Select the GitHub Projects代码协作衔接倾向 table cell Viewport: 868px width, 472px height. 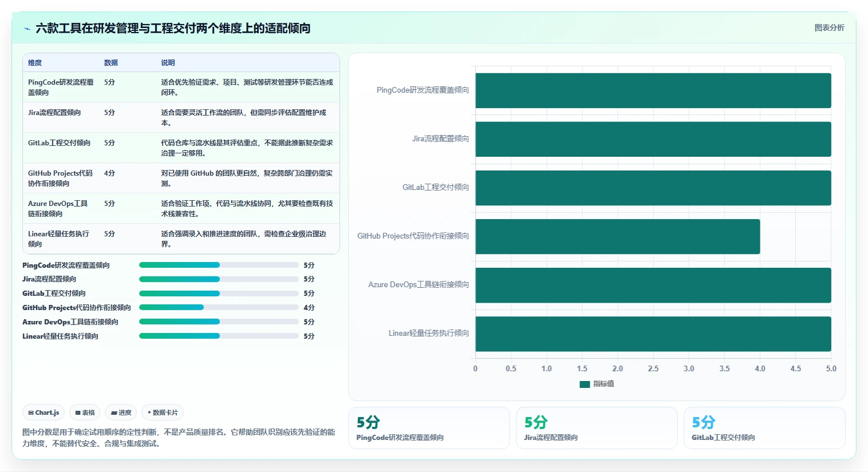coord(61,178)
